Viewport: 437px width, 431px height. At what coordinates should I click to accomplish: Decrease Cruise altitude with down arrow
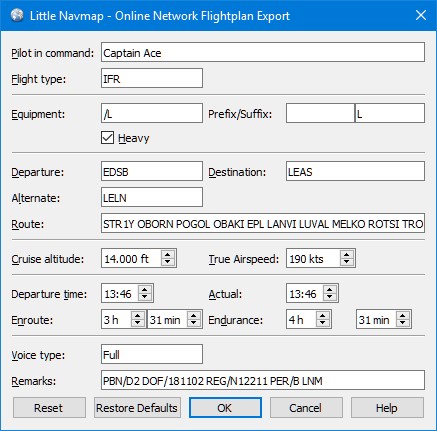(x=168, y=262)
